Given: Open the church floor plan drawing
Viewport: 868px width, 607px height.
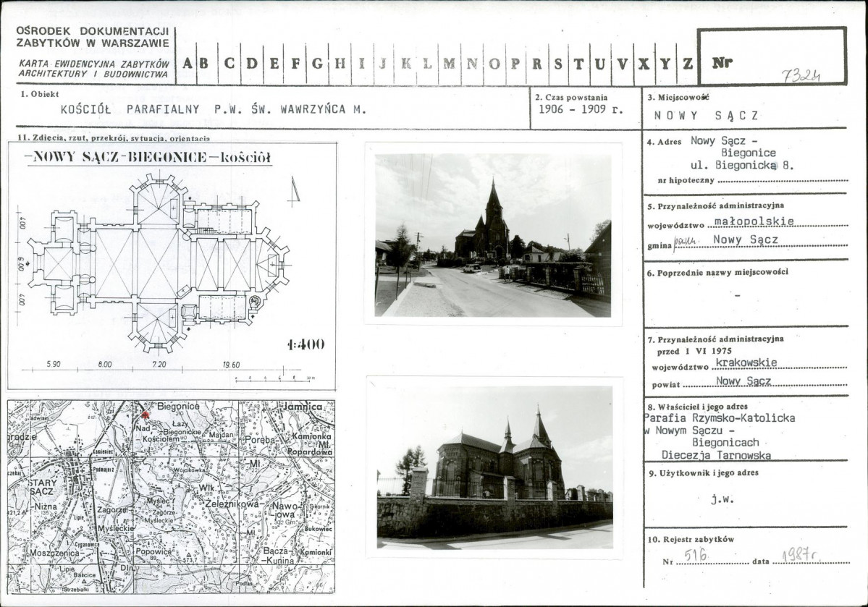Looking at the screenshot, I should (x=172, y=266).
